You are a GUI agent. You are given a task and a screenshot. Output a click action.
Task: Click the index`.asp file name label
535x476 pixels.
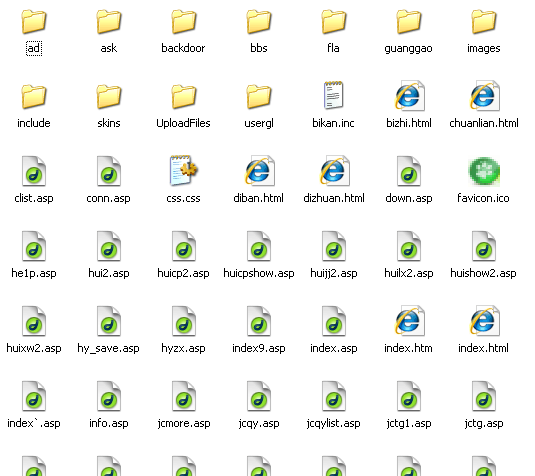[x=34, y=423]
